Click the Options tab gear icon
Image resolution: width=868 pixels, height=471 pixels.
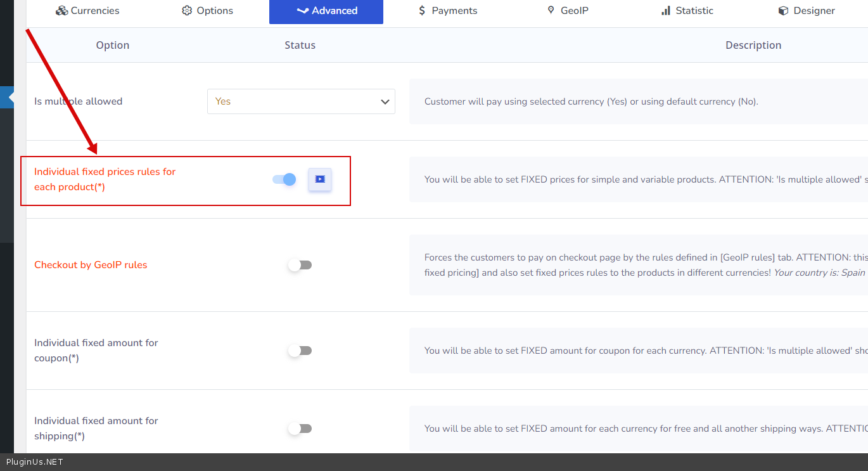pos(187,11)
